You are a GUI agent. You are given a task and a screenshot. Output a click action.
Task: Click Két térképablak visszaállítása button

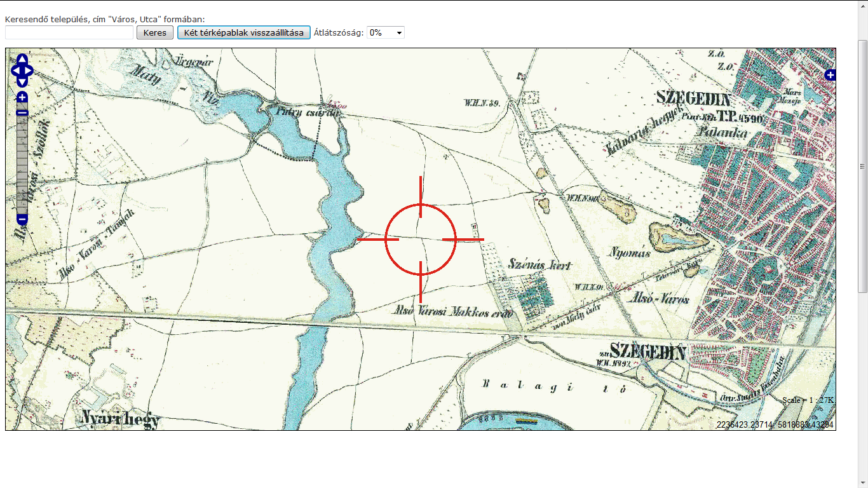click(x=244, y=32)
